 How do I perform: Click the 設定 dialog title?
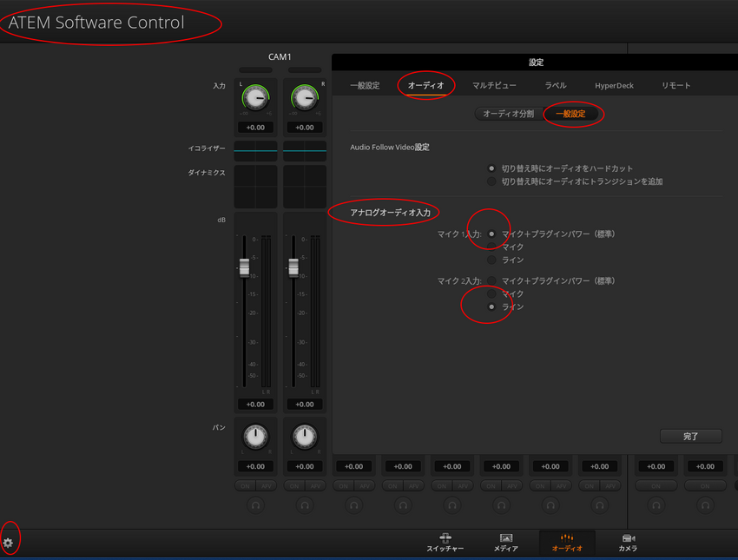tap(536, 63)
